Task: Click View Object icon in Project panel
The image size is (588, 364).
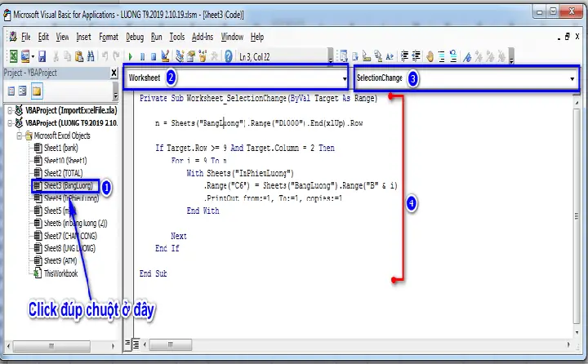Action: tap(23, 91)
